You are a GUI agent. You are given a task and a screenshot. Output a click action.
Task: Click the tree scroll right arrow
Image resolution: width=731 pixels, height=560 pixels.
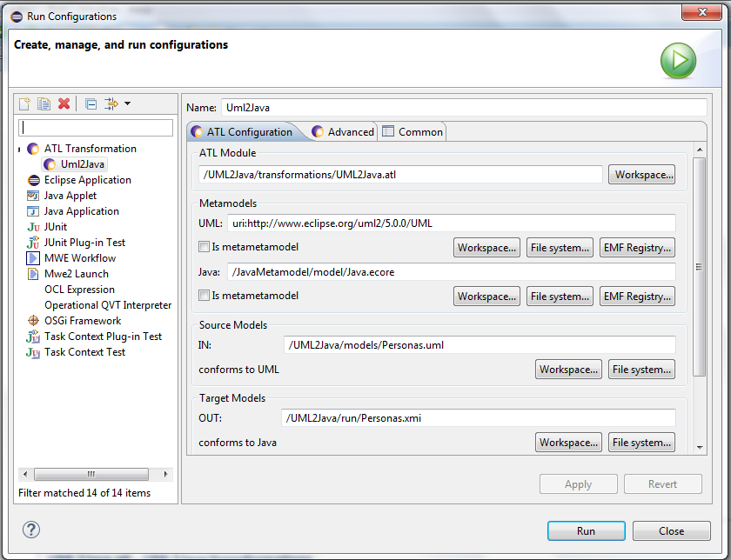(166, 474)
